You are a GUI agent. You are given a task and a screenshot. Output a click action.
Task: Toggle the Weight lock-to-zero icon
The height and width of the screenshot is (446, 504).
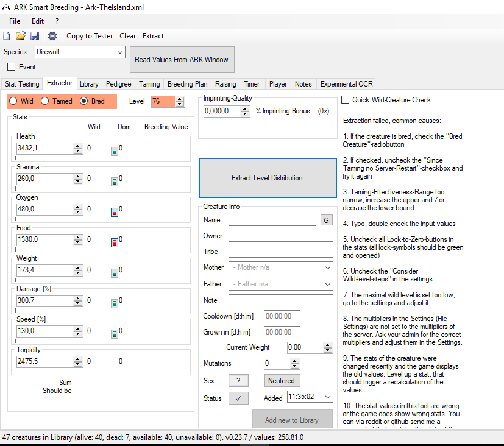click(114, 273)
